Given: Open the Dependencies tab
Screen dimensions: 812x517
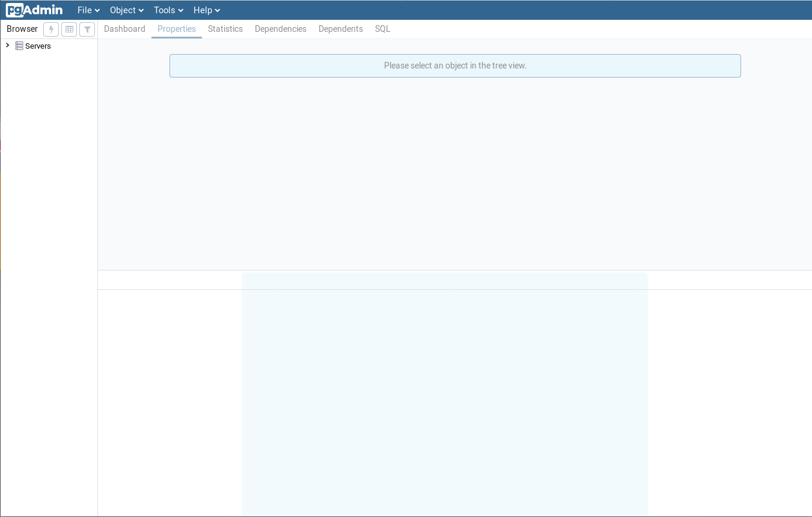Looking at the screenshot, I should tap(280, 28).
